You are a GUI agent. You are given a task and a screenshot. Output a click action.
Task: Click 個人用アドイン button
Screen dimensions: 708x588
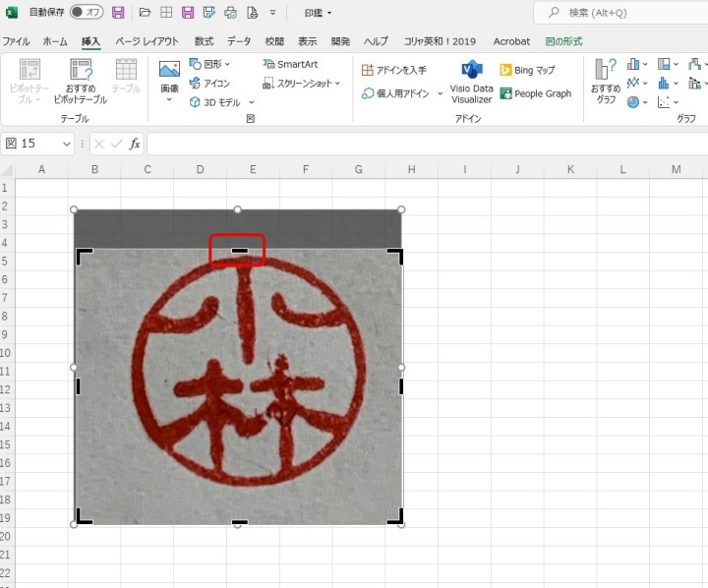pos(395,93)
